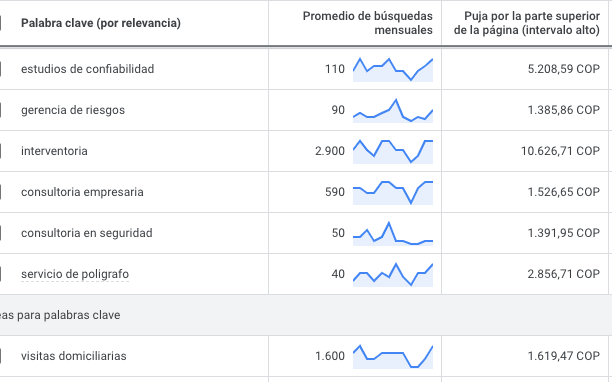
Task: Click the servicio de poligrafo sparkline chart
Action: pos(393,274)
